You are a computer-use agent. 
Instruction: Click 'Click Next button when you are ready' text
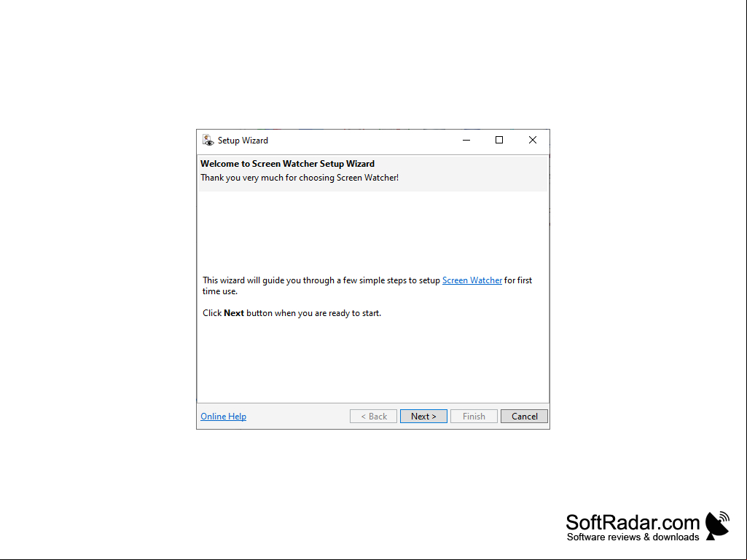click(x=292, y=313)
